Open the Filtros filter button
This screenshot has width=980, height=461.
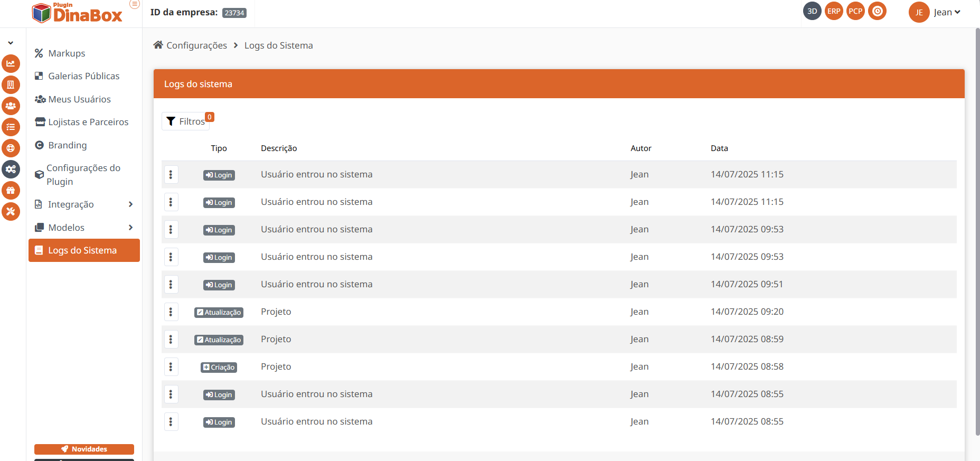[x=186, y=121]
